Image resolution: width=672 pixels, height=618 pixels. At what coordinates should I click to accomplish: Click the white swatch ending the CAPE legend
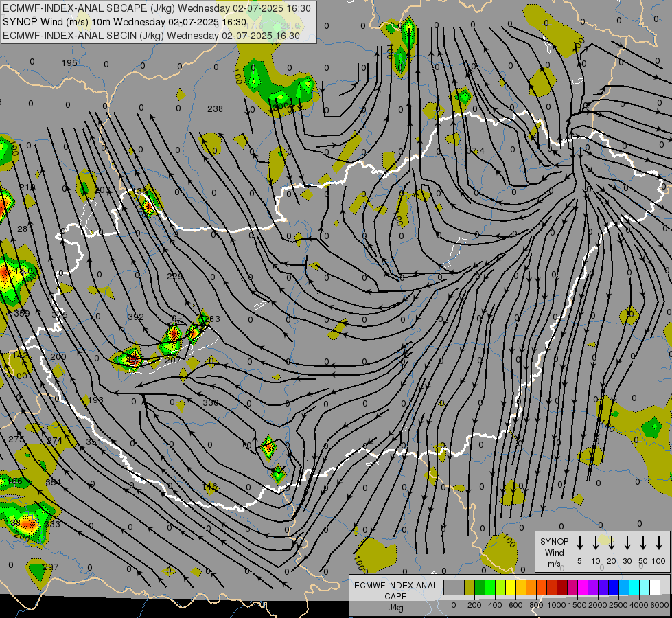(654, 588)
